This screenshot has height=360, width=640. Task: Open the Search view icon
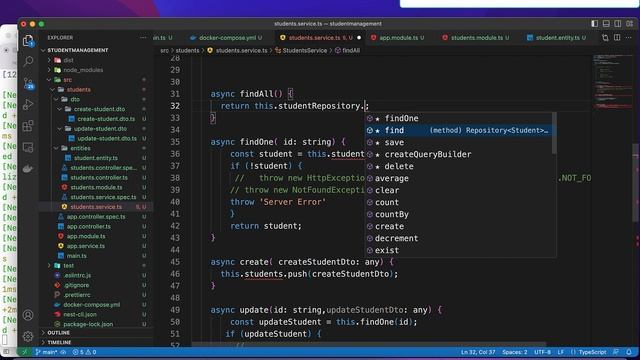(x=28, y=62)
